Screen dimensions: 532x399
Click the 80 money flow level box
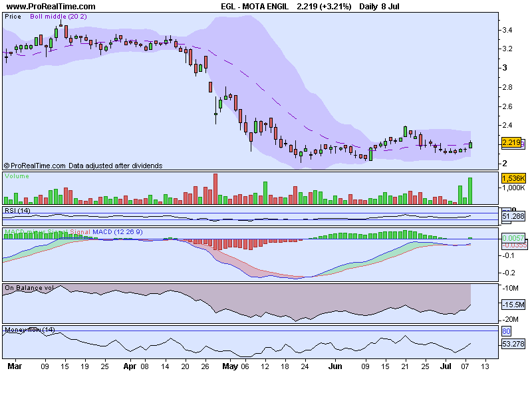point(506,331)
